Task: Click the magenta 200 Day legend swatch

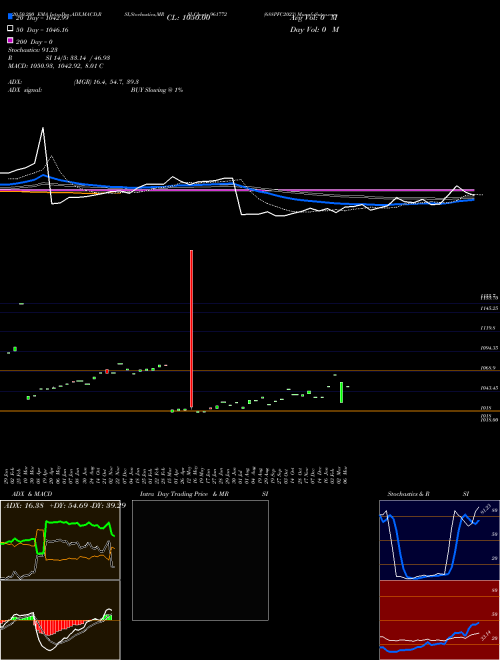Action: coord(11,41)
